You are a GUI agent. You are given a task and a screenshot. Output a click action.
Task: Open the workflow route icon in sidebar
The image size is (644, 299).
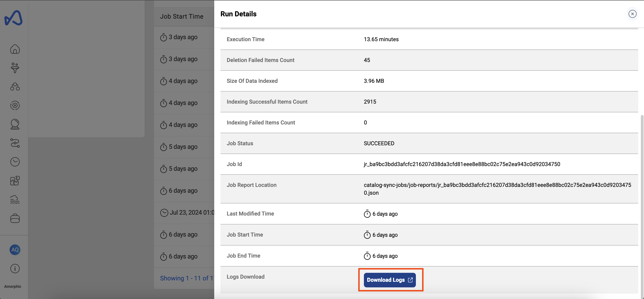pyautogui.click(x=15, y=143)
